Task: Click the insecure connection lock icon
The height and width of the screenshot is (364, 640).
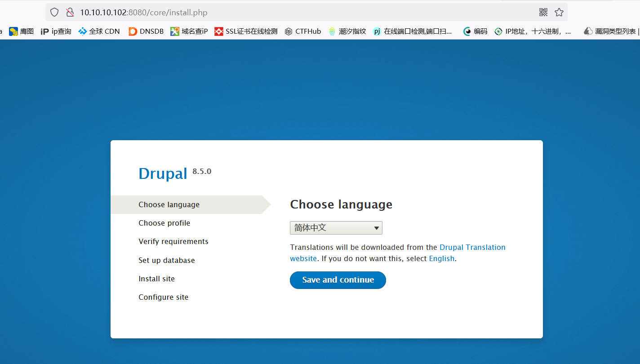Action: (x=70, y=12)
